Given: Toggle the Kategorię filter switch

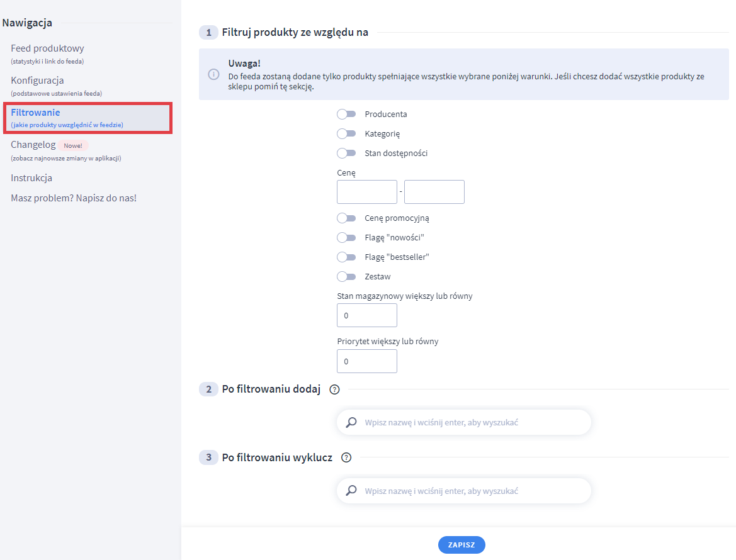Looking at the screenshot, I should pyautogui.click(x=346, y=134).
